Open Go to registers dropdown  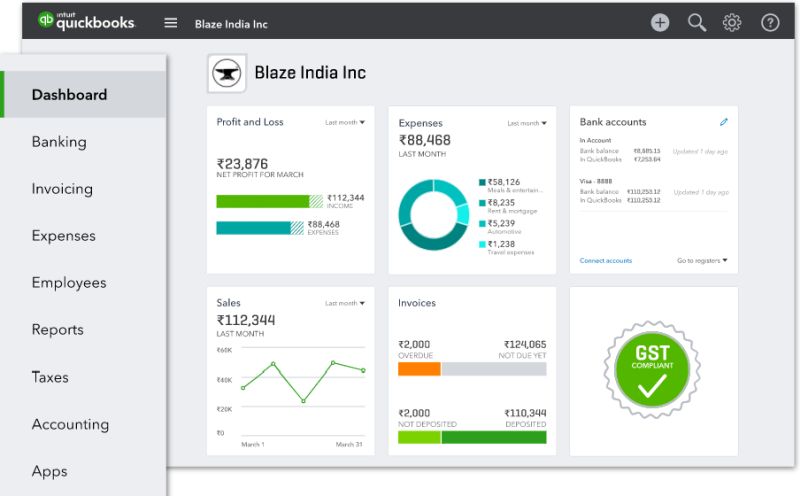coord(702,260)
